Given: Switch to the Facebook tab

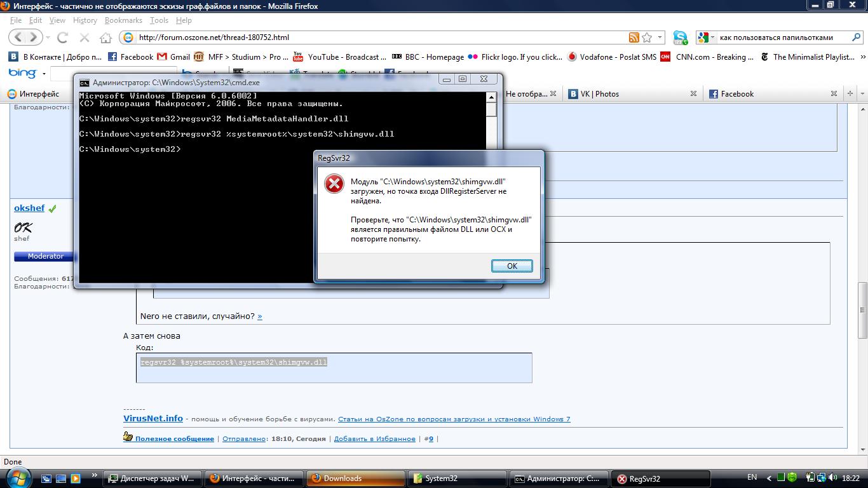Looking at the screenshot, I should click(772, 93).
